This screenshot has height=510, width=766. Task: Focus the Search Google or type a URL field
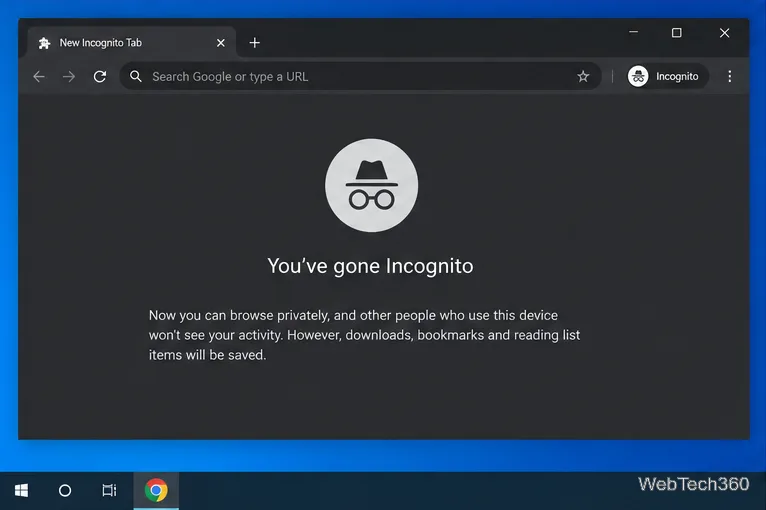360,76
